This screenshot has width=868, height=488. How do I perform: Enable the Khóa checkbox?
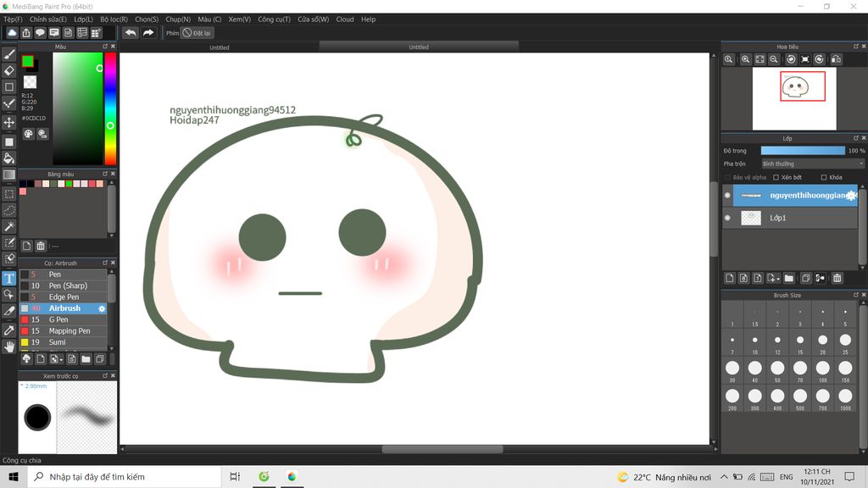[x=824, y=178]
